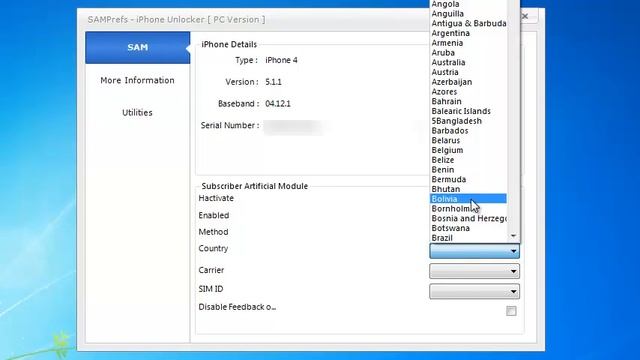The width and height of the screenshot is (640, 360).
Task: Open the SIM ID dropdown
Action: click(x=474, y=291)
